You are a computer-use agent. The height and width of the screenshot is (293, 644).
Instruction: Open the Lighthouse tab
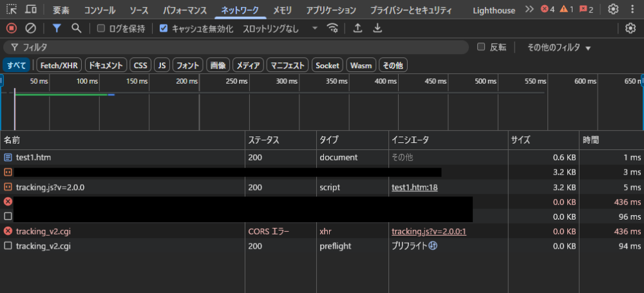494,10
